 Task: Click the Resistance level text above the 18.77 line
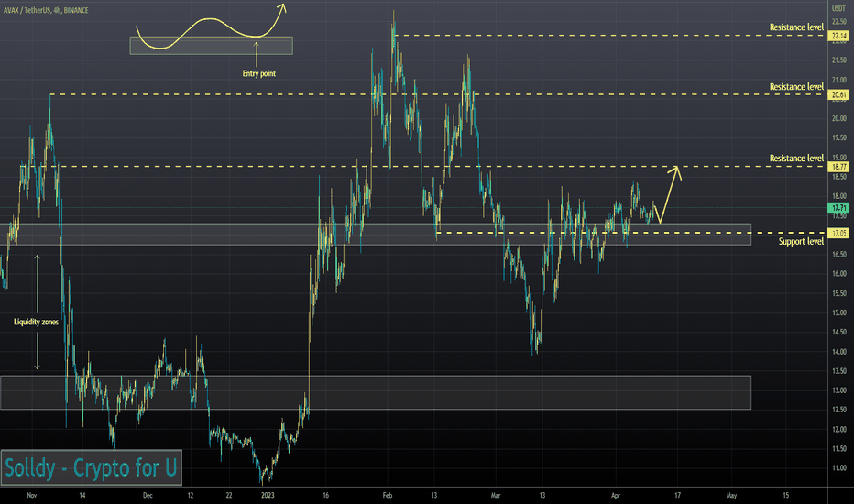click(796, 158)
